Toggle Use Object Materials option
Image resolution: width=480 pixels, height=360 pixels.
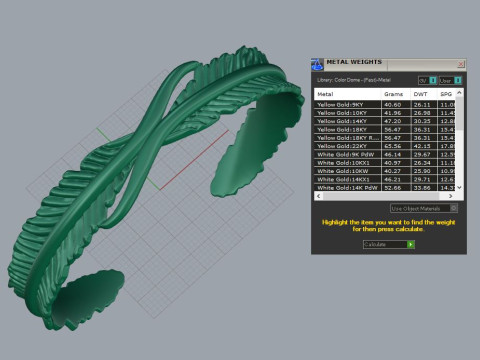424,208
